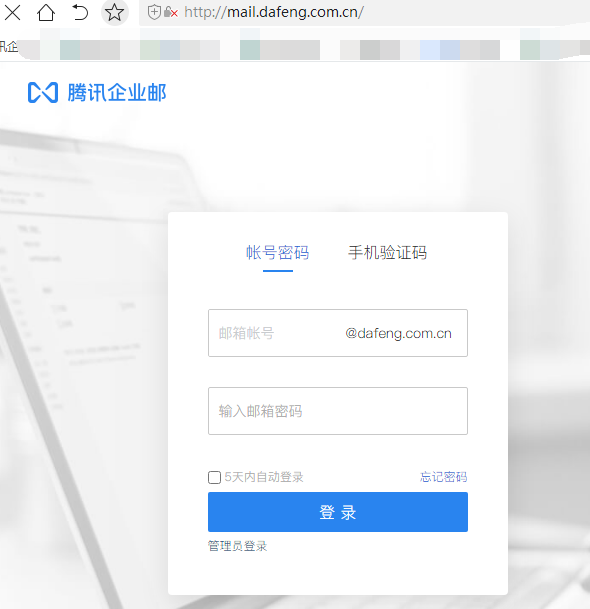Viewport: 590px width, 609px height.
Task: Switch to the 帐号密码 login tab
Action: tap(278, 252)
